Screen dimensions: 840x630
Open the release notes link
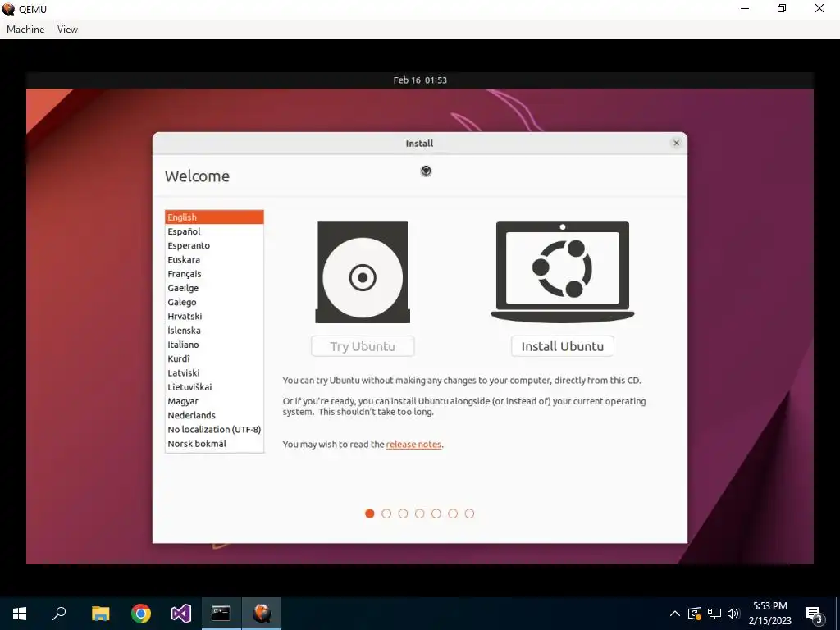(x=413, y=444)
